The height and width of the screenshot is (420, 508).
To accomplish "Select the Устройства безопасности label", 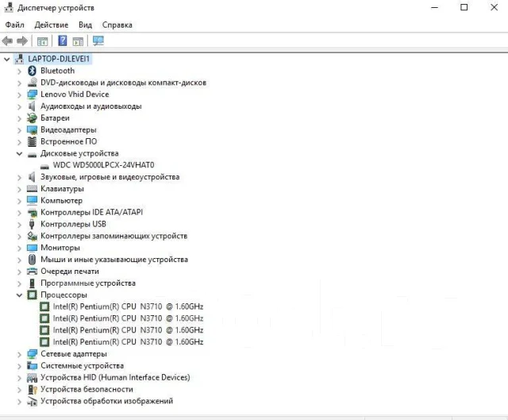I will coord(87,389).
